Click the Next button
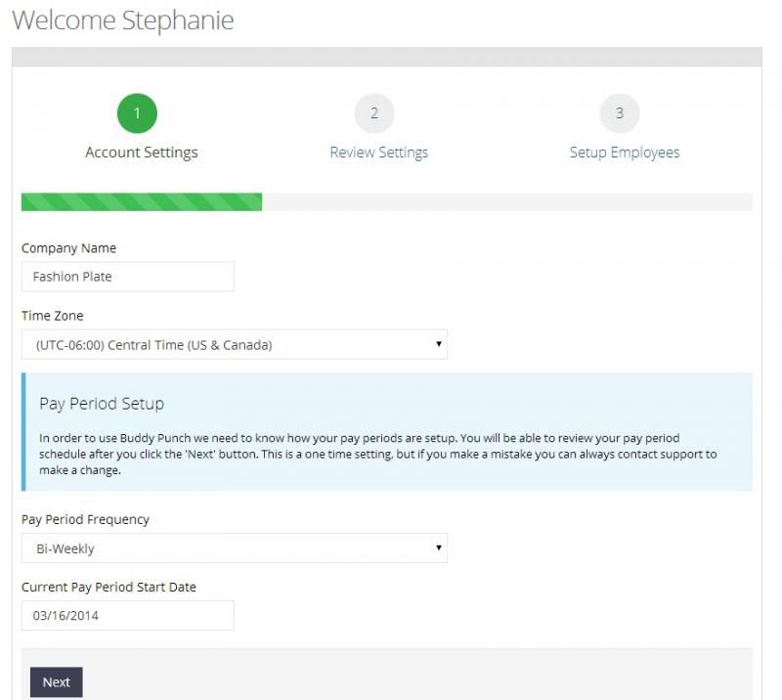This screenshot has height=700, width=782. click(57, 682)
